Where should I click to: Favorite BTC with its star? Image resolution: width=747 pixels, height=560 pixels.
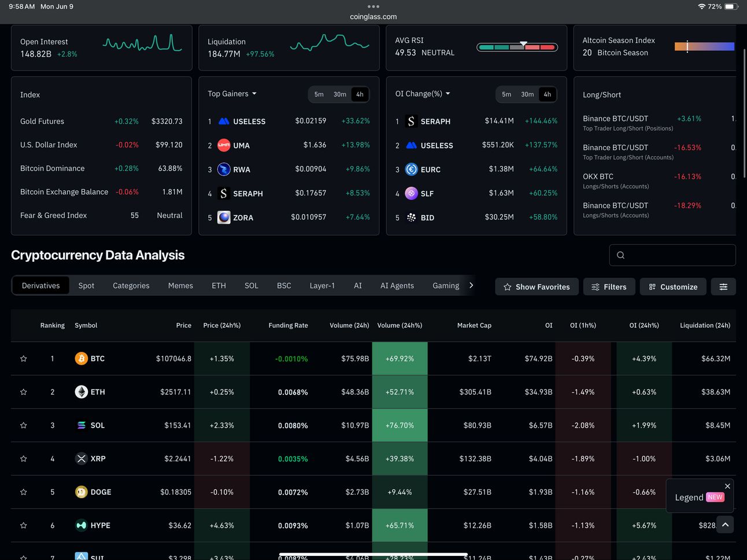(24, 359)
